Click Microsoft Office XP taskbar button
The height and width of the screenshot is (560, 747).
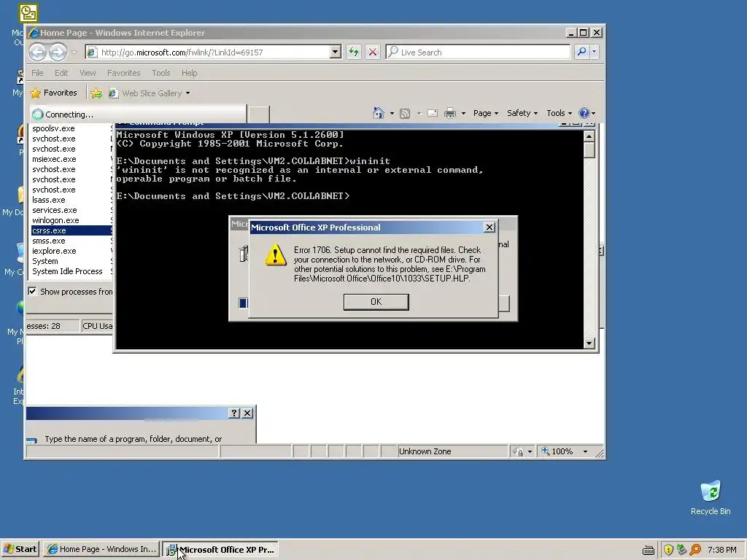pos(220,549)
